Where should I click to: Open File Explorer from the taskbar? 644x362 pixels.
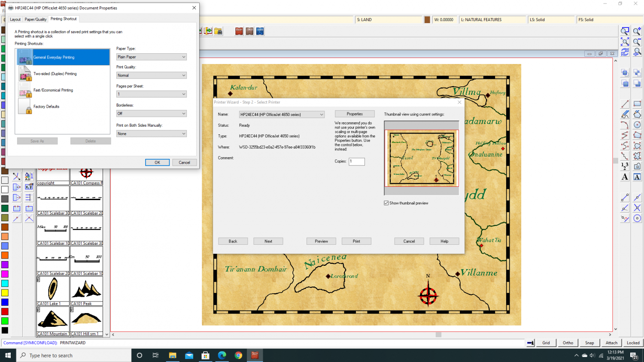[173, 355]
